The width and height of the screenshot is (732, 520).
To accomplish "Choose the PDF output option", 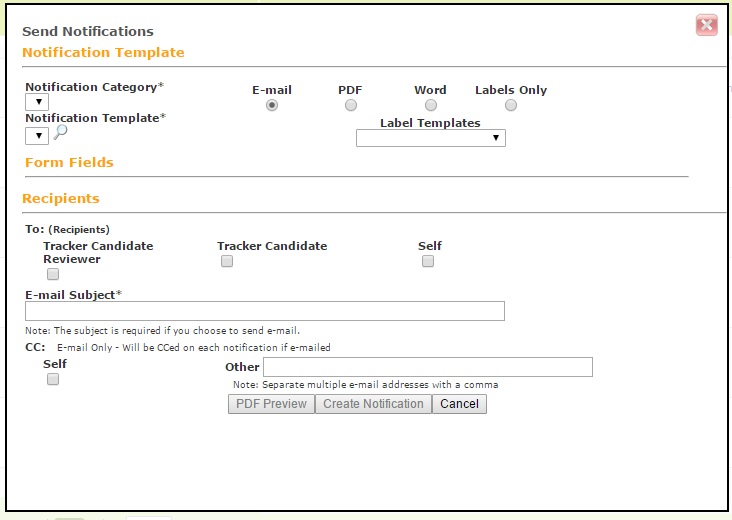I will point(351,105).
